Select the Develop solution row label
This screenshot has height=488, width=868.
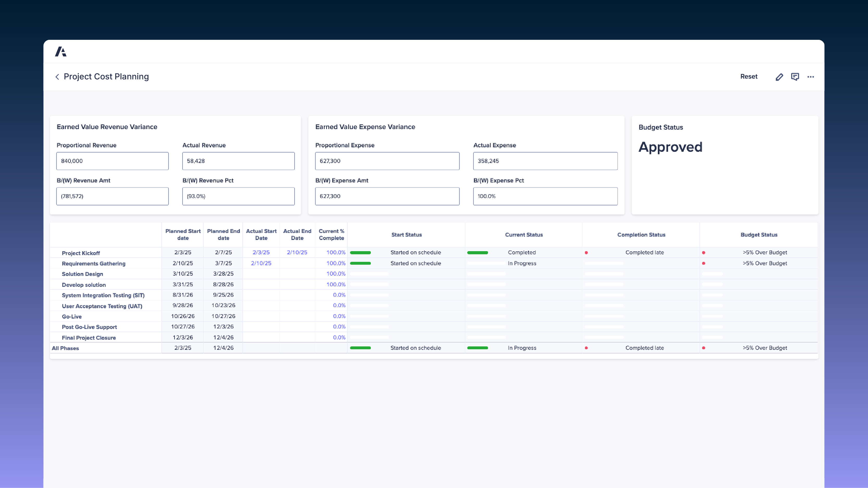[84, 284]
